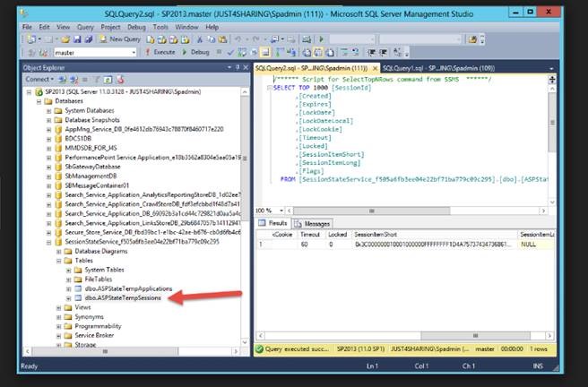This screenshot has width=588, height=387.
Task: Open the Query menu
Action: point(85,27)
